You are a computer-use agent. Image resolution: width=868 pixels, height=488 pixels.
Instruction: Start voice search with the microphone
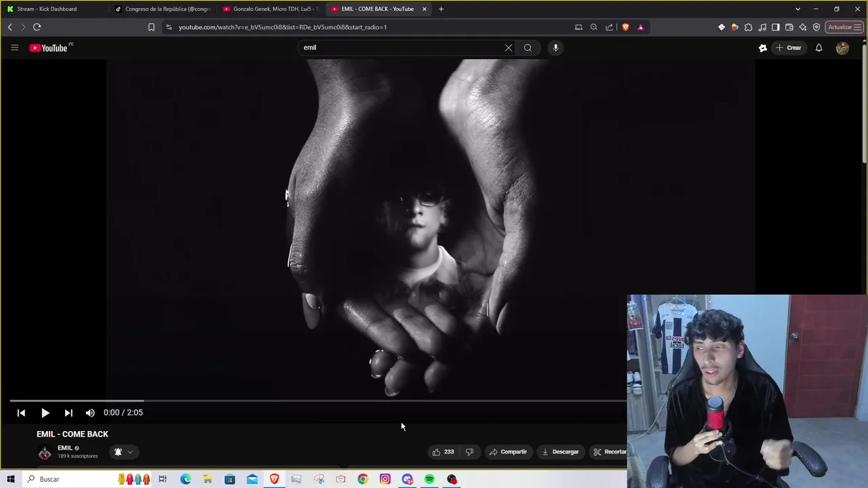(x=555, y=47)
